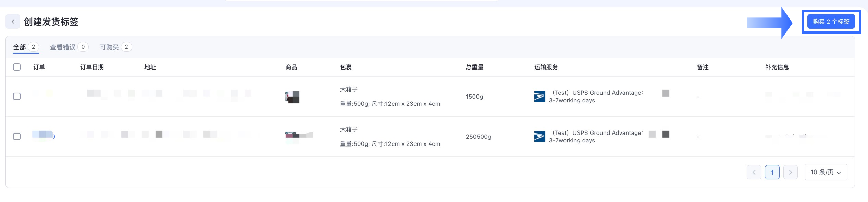Select the checkbox for the second order row
Viewport: 868px width, 202px height.
[17, 136]
